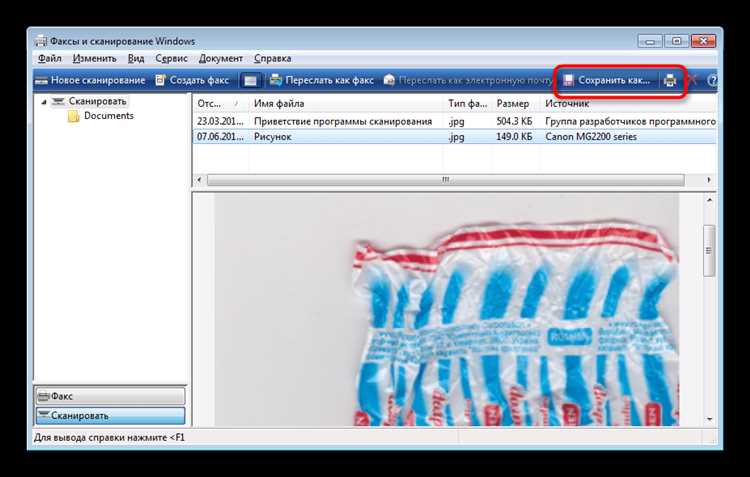
Task: Click the date 07.06.201... cell
Action: [221, 137]
